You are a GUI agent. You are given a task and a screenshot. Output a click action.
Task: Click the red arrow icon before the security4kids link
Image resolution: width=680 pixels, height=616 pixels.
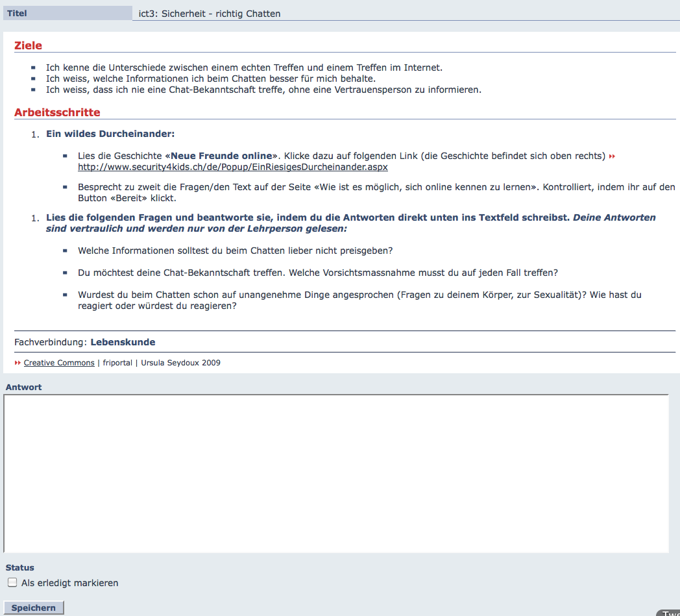611,156
